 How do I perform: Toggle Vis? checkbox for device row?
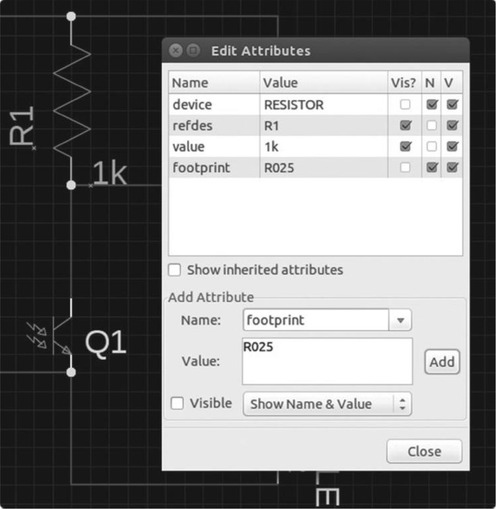click(405, 105)
